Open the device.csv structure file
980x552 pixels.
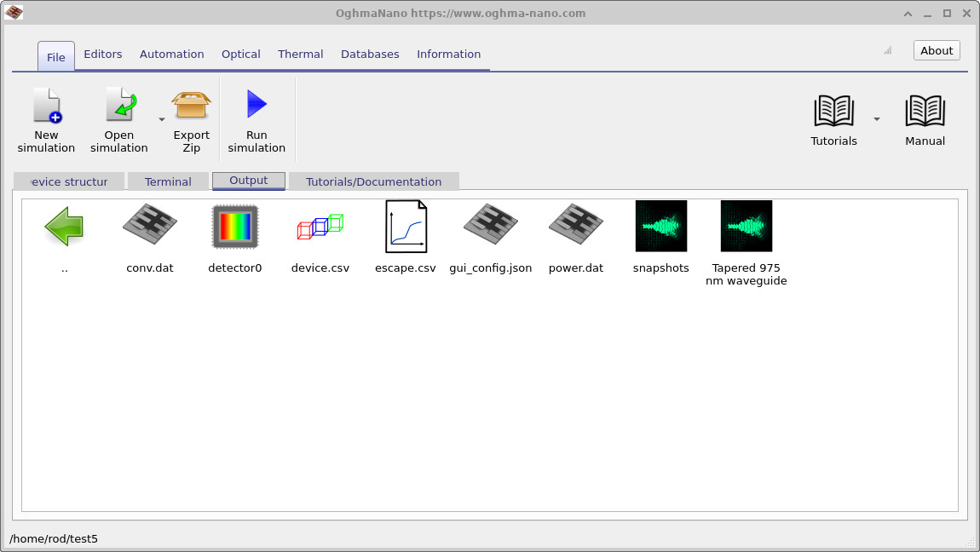pyautogui.click(x=320, y=226)
